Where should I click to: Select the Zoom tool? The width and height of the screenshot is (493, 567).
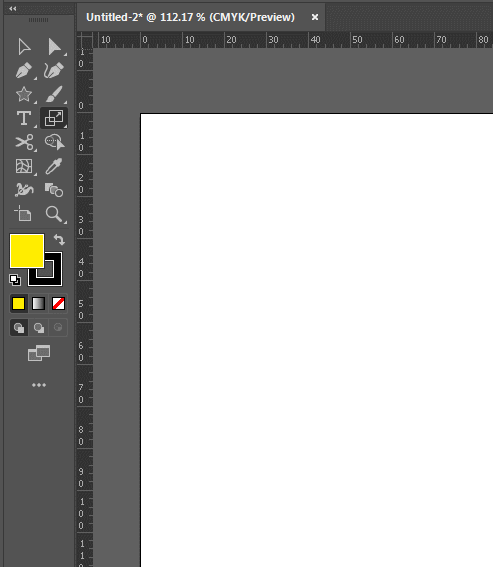tap(54, 214)
